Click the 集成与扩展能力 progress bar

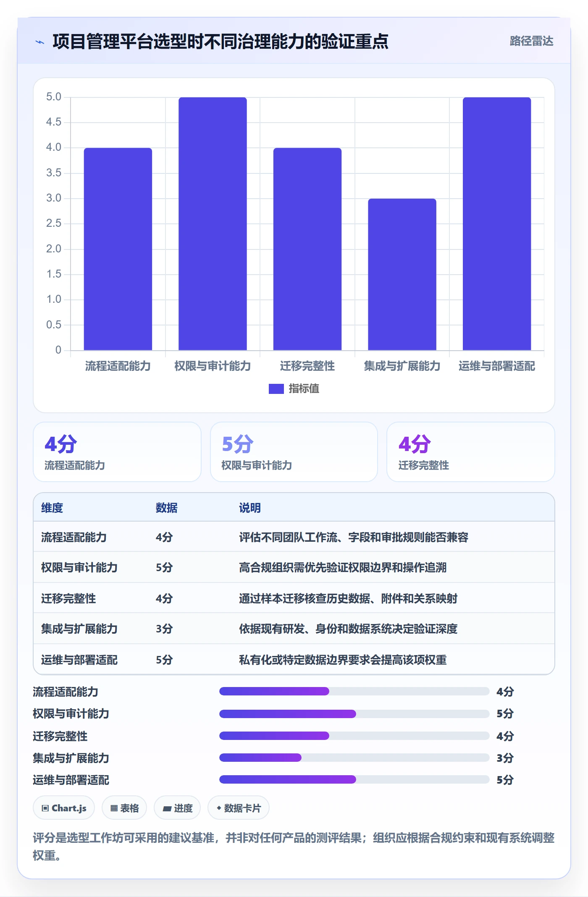click(x=354, y=758)
